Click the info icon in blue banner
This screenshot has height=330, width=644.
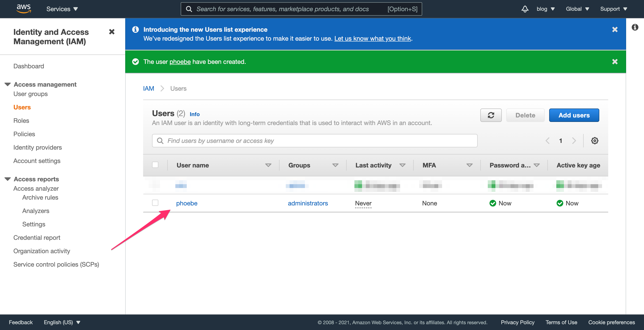point(136,29)
